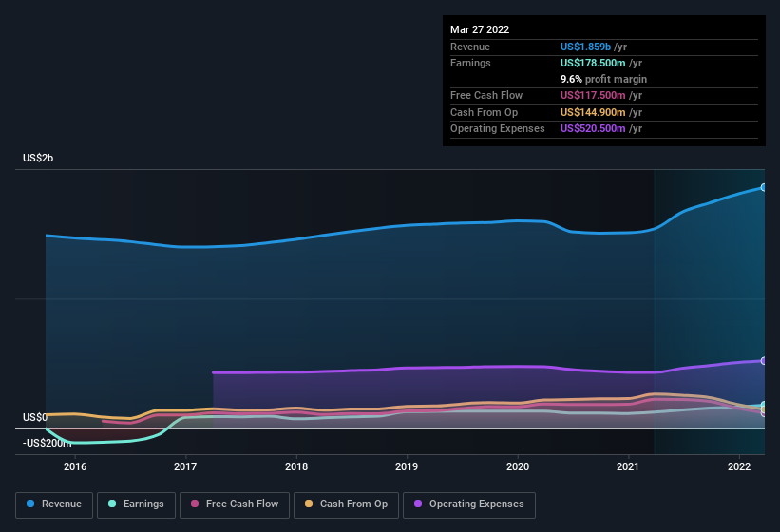Toggle the Earnings legend button

(x=136, y=504)
